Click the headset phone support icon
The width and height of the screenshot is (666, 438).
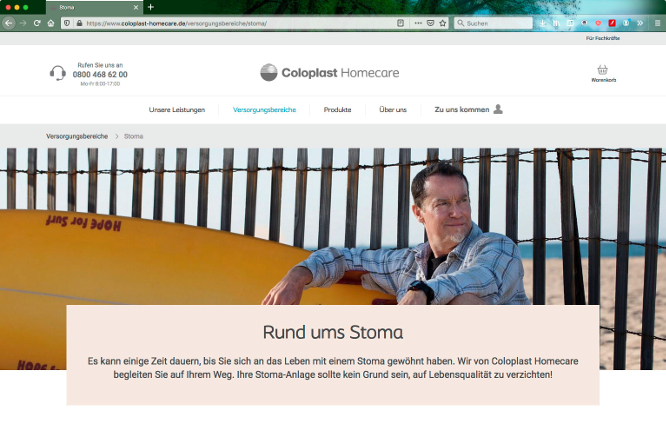58,73
